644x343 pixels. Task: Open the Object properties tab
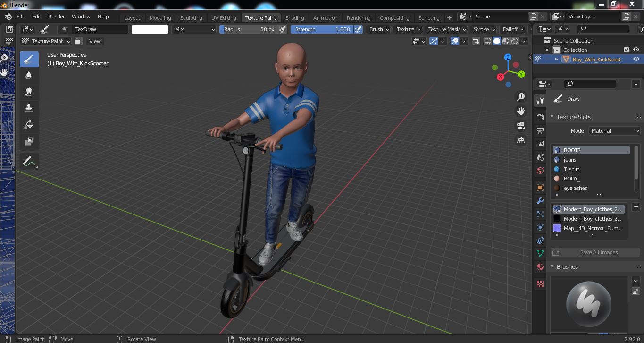pos(540,188)
